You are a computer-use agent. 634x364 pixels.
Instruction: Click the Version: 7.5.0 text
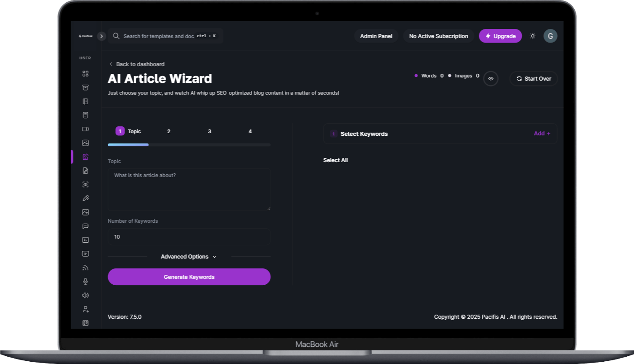125,317
